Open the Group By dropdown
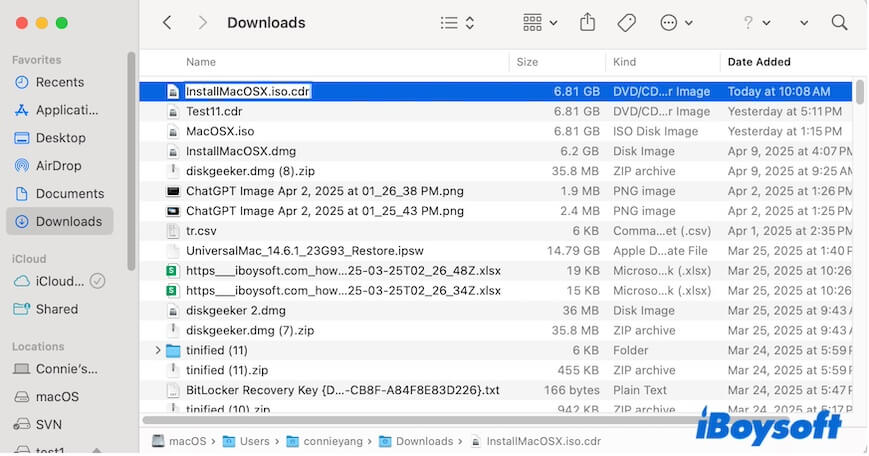869x456 pixels. pos(540,23)
